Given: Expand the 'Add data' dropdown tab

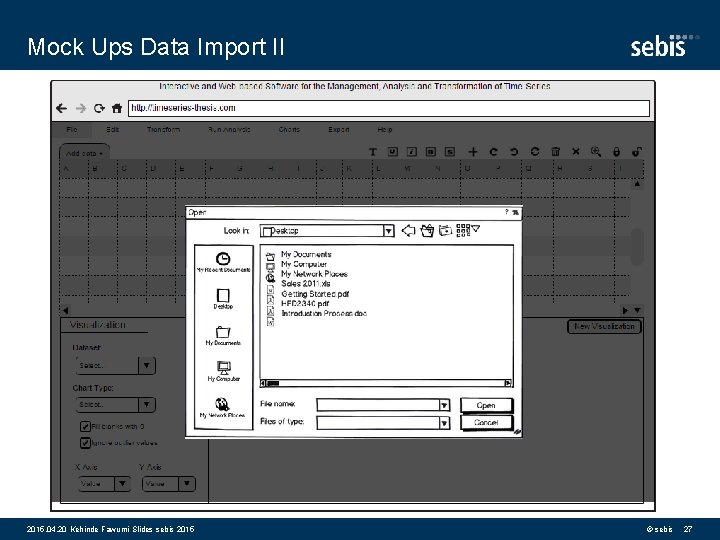Looking at the screenshot, I should 84,153.
